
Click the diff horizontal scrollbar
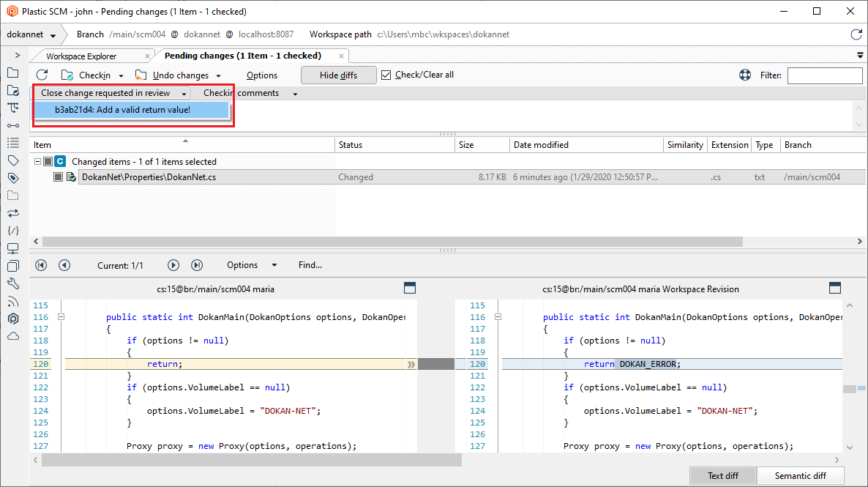251,460
